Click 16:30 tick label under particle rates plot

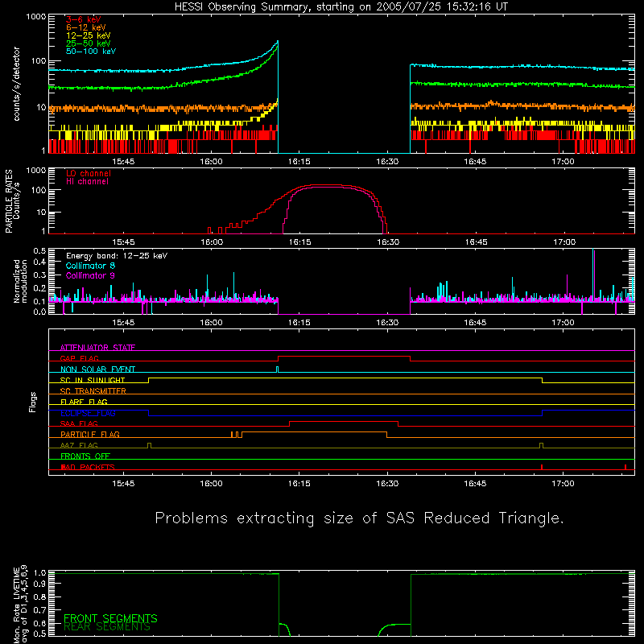click(388, 242)
